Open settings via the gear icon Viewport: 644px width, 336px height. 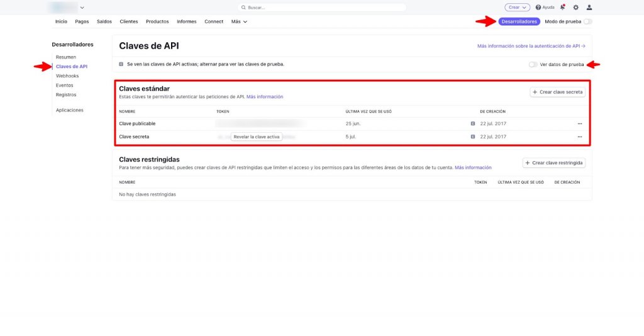click(576, 8)
